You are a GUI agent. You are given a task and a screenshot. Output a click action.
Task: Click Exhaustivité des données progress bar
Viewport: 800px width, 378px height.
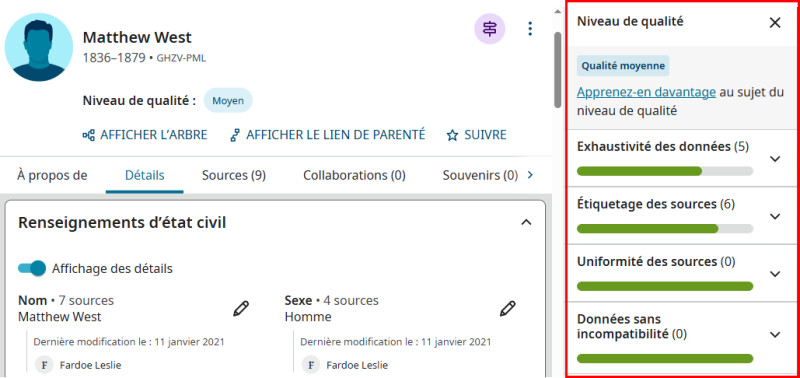click(x=665, y=171)
